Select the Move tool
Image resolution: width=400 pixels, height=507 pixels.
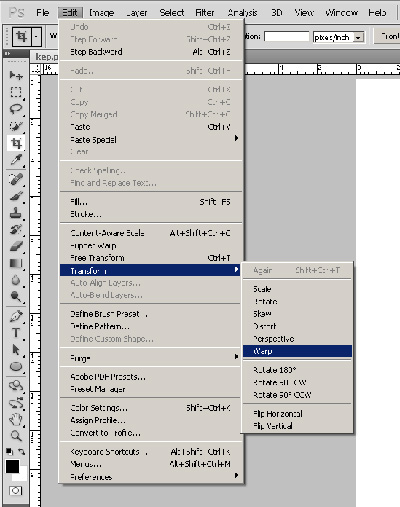pos(16,75)
